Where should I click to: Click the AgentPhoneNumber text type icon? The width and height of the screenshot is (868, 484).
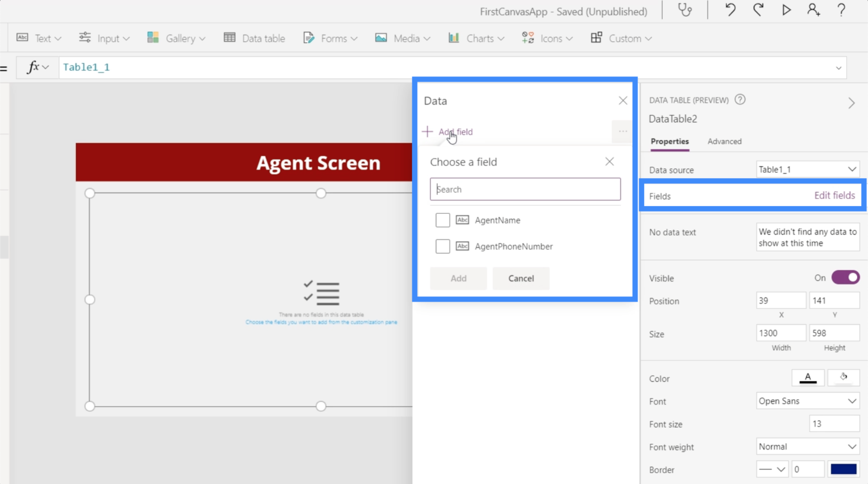pyautogui.click(x=462, y=246)
